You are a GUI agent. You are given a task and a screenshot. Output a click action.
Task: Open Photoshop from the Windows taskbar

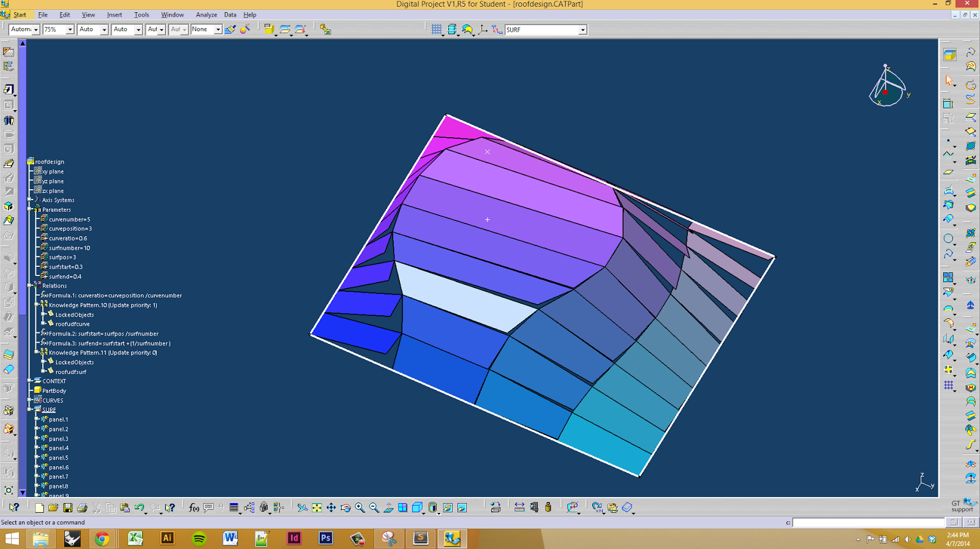(x=325, y=538)
